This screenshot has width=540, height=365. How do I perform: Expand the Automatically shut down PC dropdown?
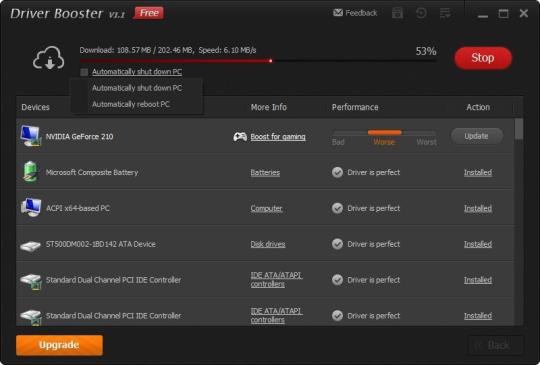tap(137, 72)
